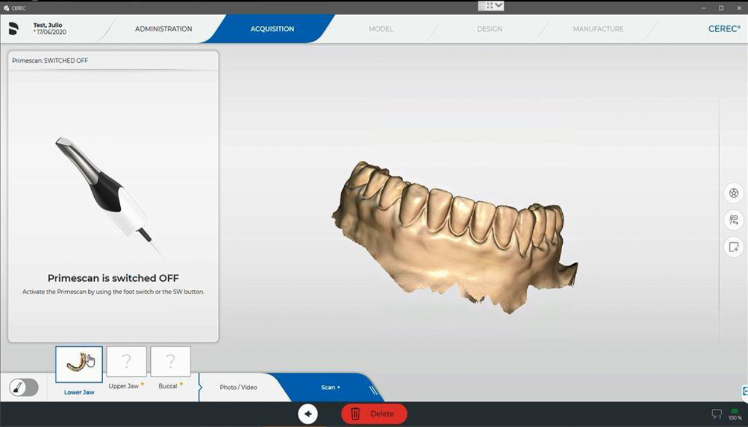The height and width of the screenshot is (427, 748).
Task: Maximize the CEREC window
Action: pos(721,8)
